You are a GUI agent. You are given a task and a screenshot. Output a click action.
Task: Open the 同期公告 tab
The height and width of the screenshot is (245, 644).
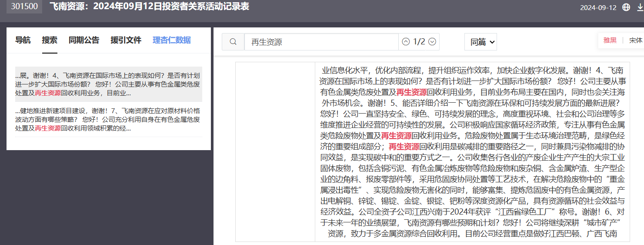click(84, 40)
